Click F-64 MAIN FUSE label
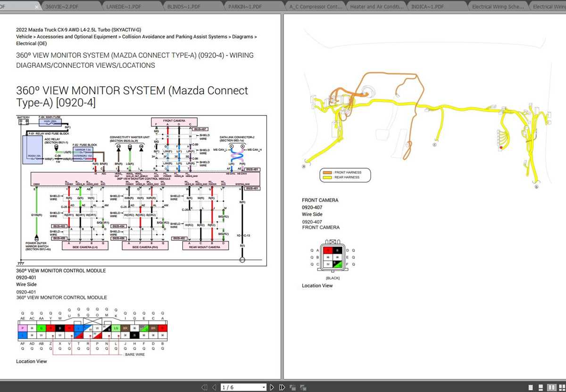Viewport: 566px width, 392px height. [50, 117]
